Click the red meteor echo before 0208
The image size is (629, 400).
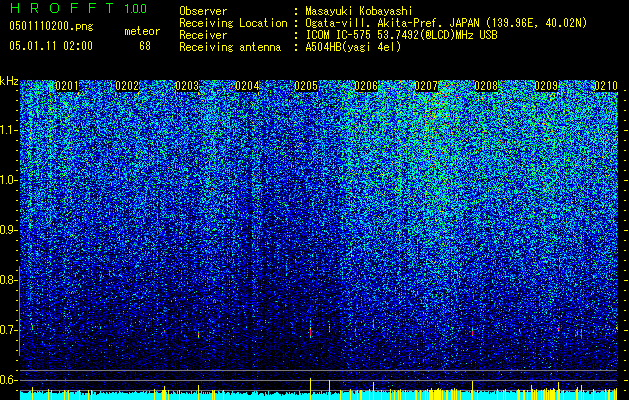pyautogui.click(x=472, y=331)
